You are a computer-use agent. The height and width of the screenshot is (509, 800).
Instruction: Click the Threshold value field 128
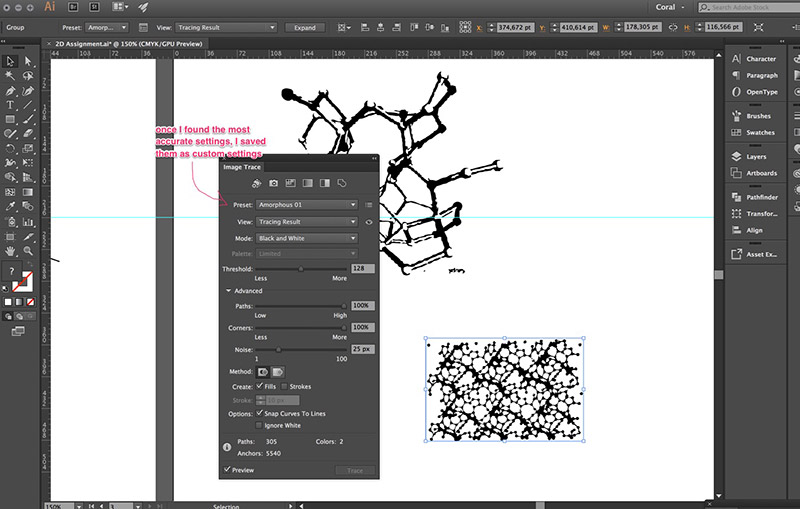[363, 268]
